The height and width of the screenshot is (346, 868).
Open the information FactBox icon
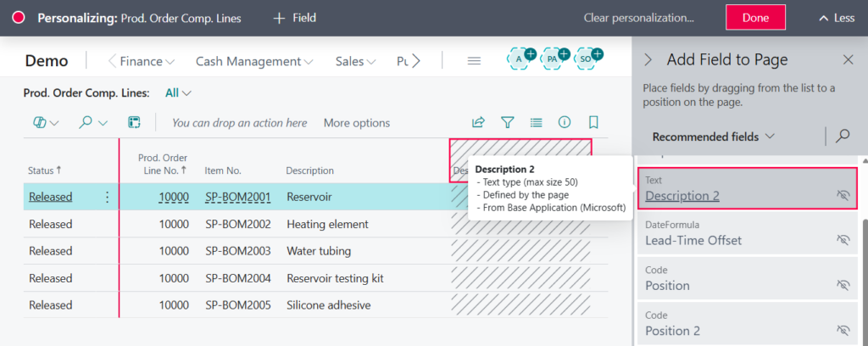[565, 123]
